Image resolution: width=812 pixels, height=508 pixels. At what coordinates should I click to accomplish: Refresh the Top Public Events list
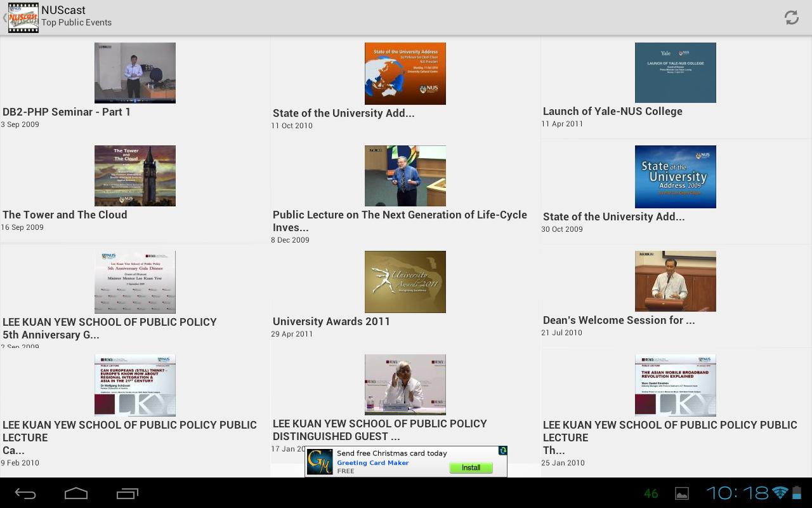tap(791, 17)
